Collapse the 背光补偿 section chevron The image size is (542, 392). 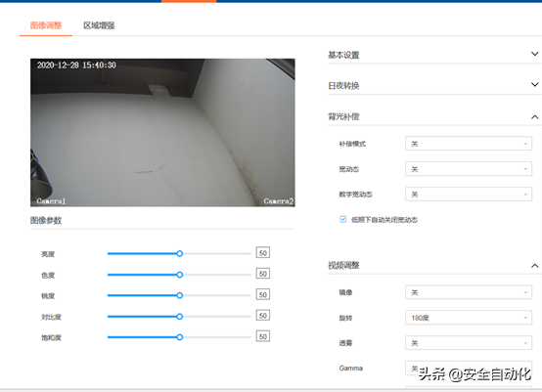coord(534,117)
